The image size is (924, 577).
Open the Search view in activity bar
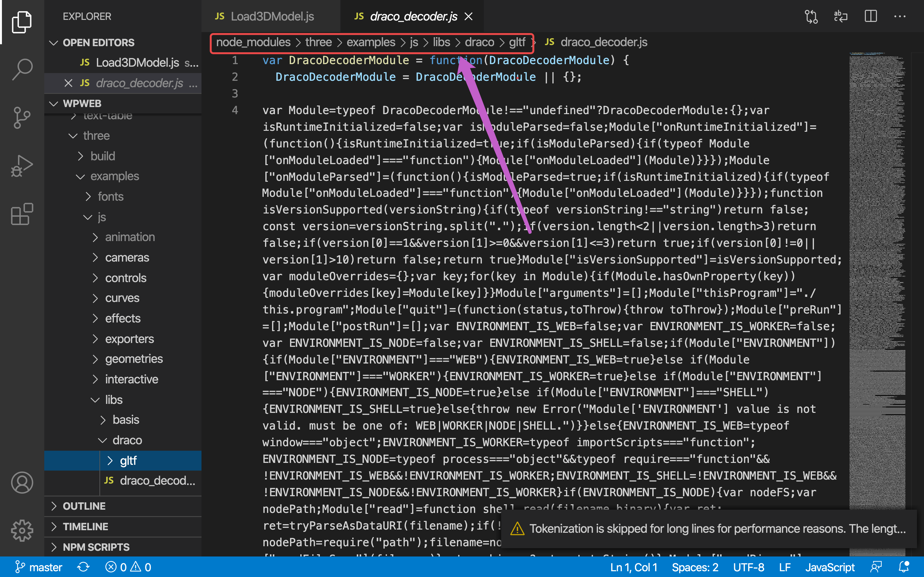point(22,69)
